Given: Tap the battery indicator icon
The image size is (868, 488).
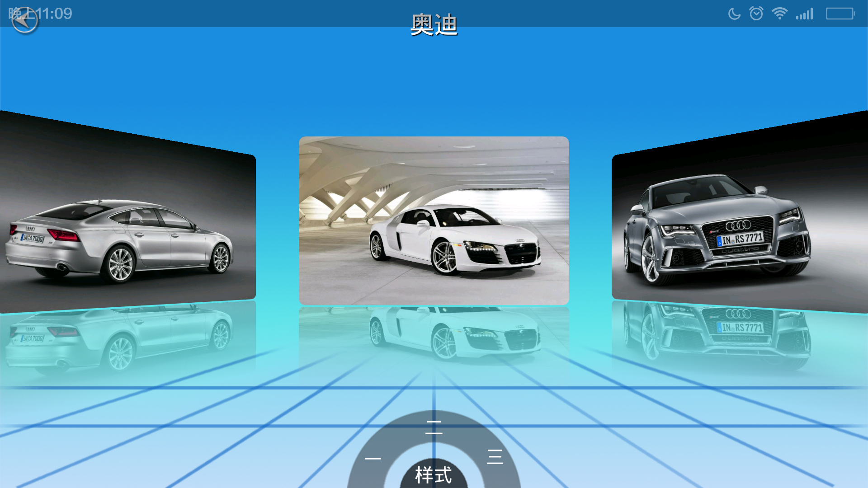Looking at the screenshot, I should (840, 14).
